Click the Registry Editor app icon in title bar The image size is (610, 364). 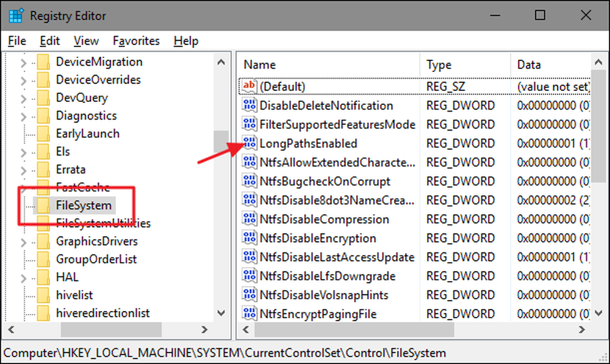(x=16, y=16)
